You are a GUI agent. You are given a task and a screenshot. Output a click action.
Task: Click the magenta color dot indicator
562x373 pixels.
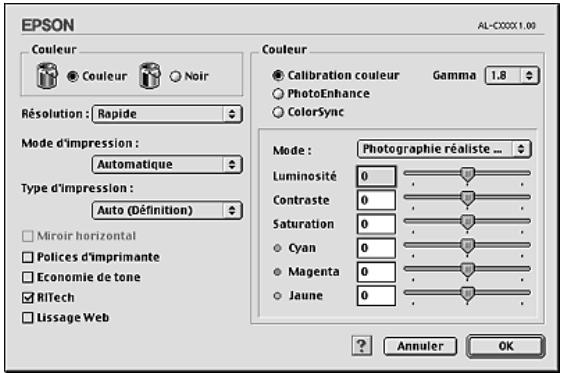[x=277, y=272]
